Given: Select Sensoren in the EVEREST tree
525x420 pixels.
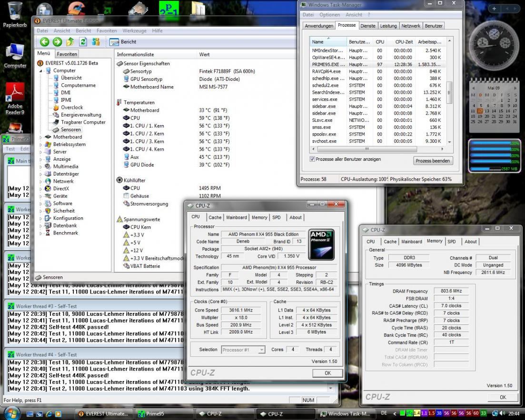Looking at the screenshot, I should tap(70, 129).
